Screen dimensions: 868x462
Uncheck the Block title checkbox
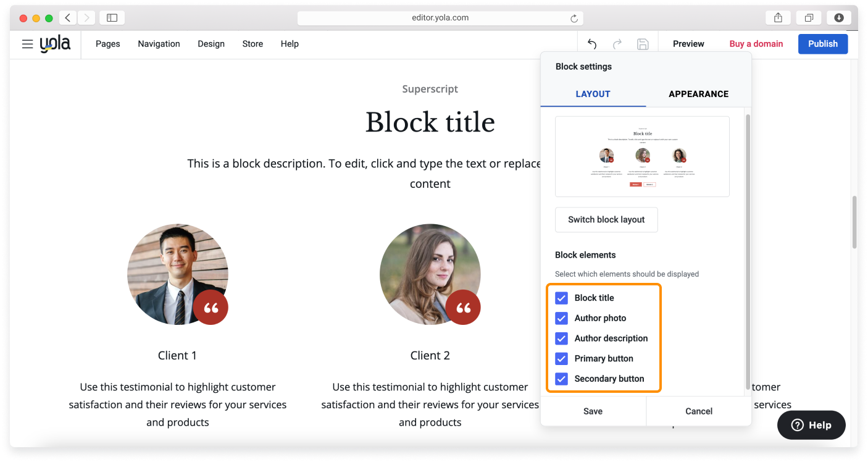coord(561,298)
